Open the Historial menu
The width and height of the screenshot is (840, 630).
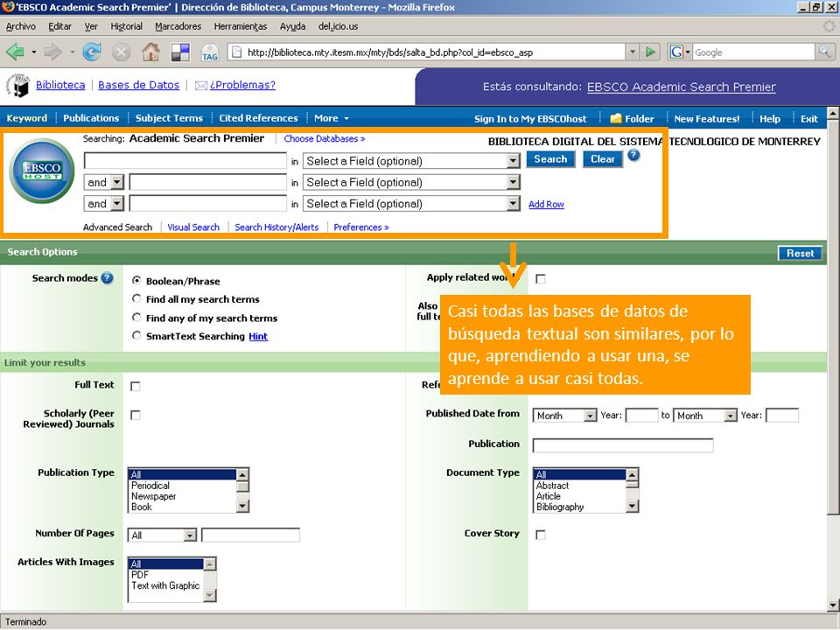(x=126, y=26)
